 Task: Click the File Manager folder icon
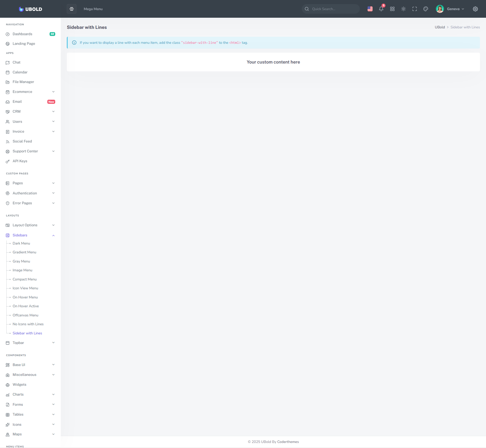pos(8,82)
